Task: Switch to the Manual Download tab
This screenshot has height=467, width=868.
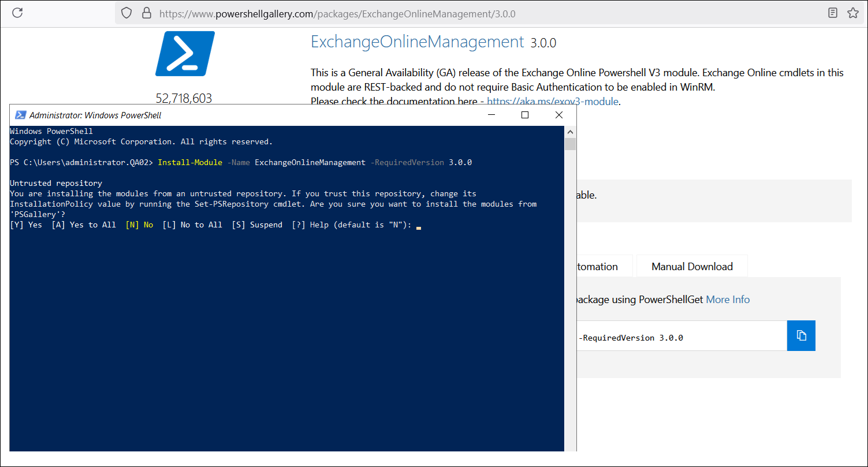Action: point(692,267)
